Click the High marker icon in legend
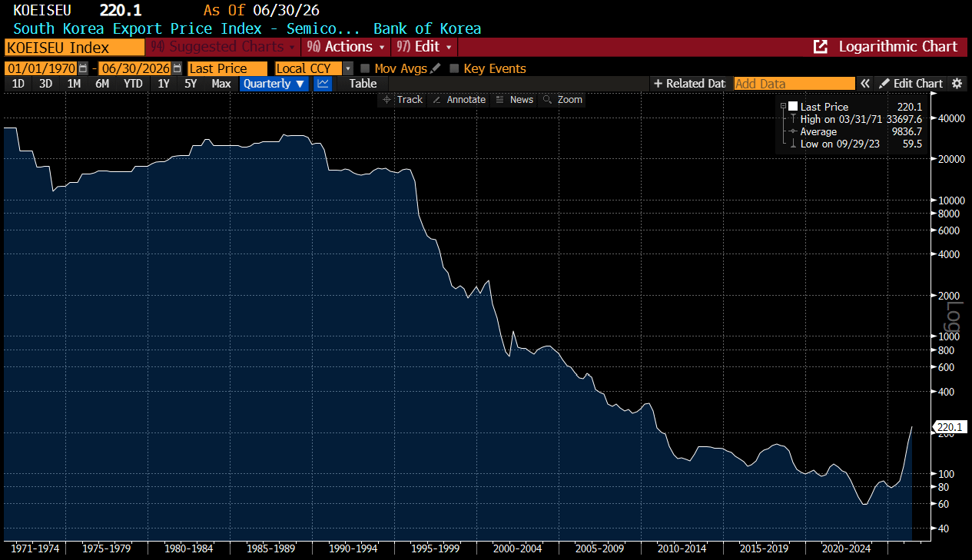The image size is (972, 560). point(793,119)
